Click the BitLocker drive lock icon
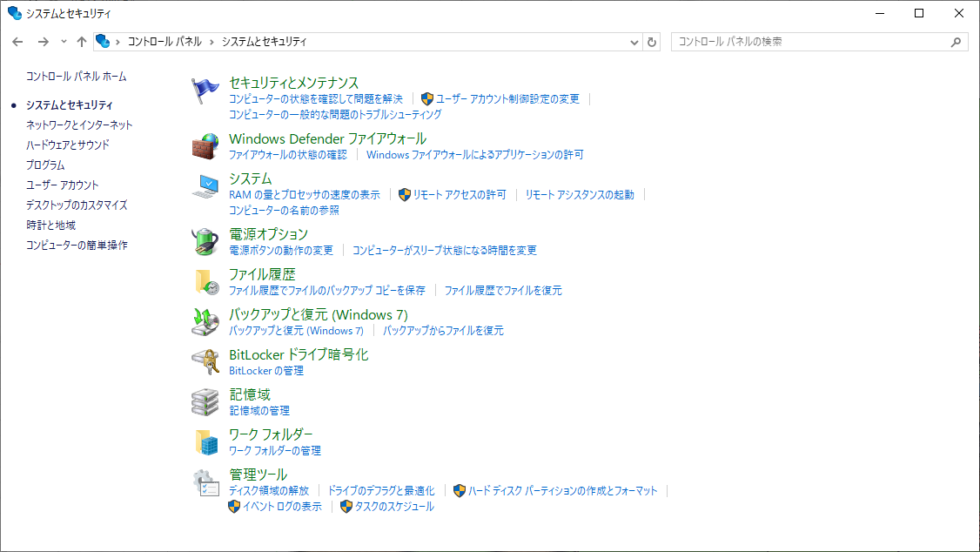The height and width of the screenshot is (552, 980). click(205, 361)
